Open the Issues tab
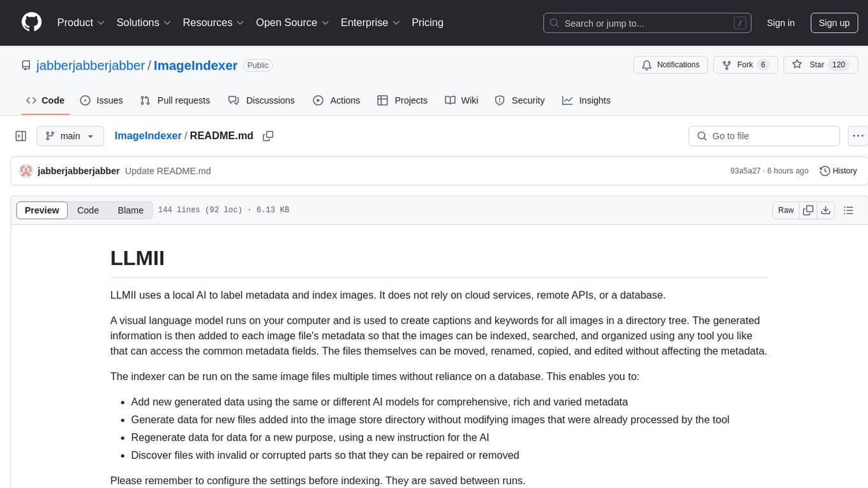868x488 pixels. tap(101, 100)
